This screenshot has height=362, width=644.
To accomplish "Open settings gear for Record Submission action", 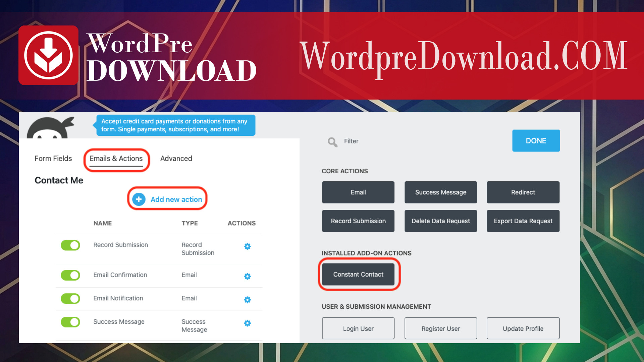I will (247, 246).
